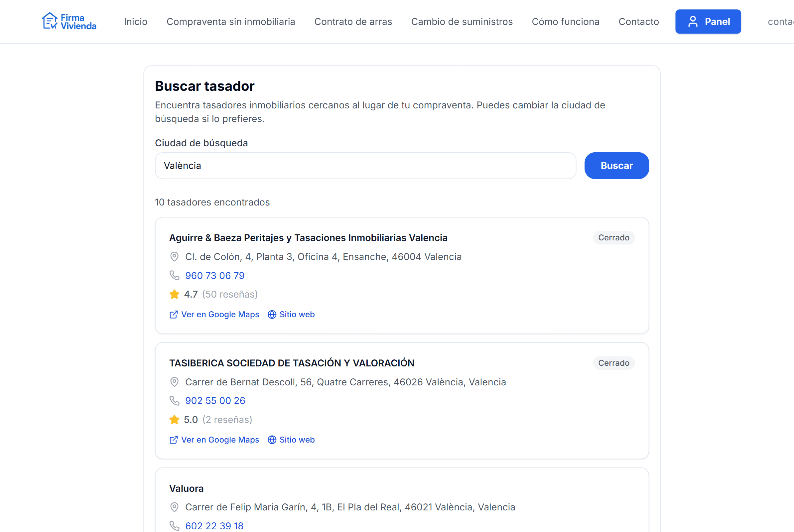Open Contrato de arras in navigation
This screenshot has height=532, width=794.
pos(353,22)
